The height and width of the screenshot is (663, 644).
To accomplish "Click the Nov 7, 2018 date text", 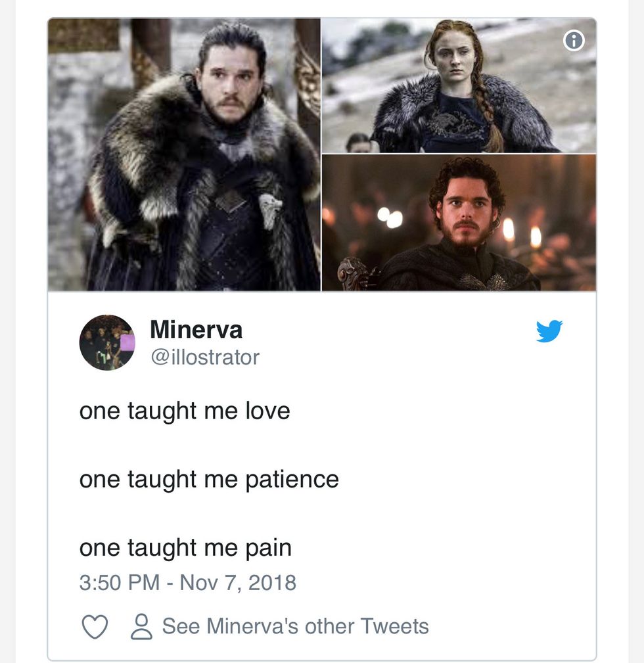I will pyautogui.click(x=238, y=582).
